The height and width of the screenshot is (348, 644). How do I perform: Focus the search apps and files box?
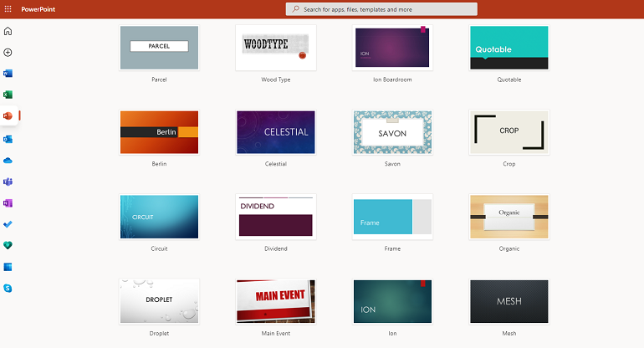(x=381, y=9)
